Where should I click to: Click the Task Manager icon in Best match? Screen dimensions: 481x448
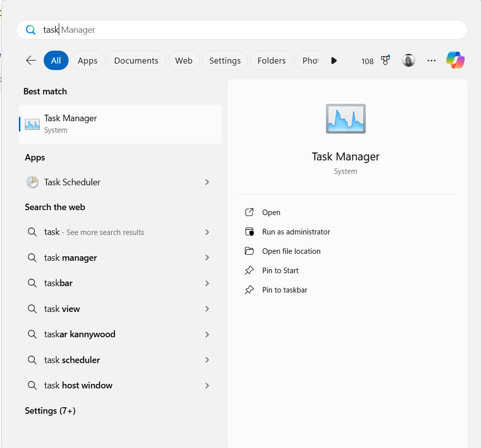point(32,124)
